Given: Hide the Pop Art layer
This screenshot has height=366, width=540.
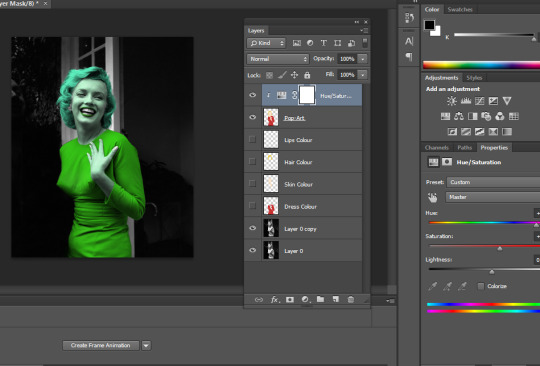Looking at the screenshot, I should (x=252, y=117).
